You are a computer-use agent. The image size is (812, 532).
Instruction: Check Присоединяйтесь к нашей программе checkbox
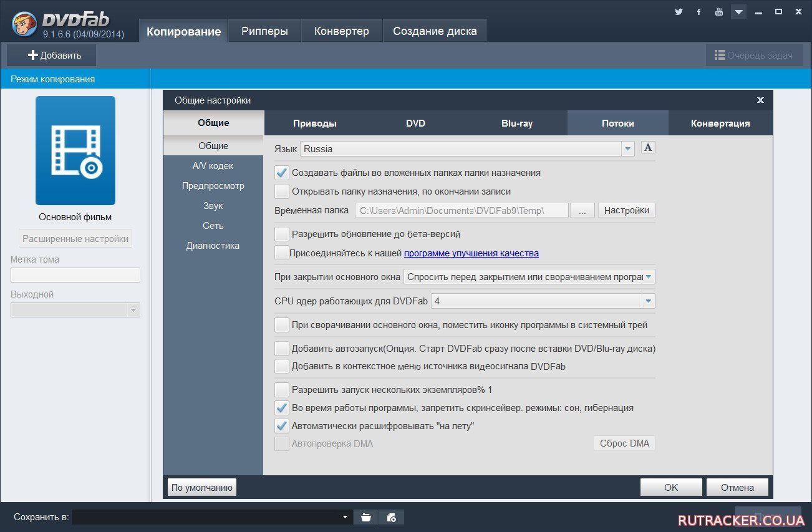(x=282, y=253)
